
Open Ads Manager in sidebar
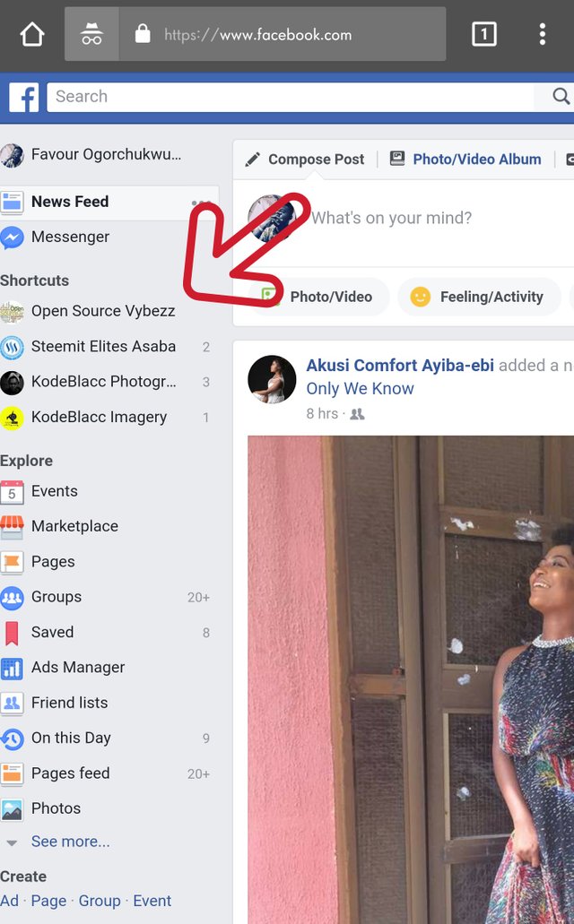tap(78, 668)
